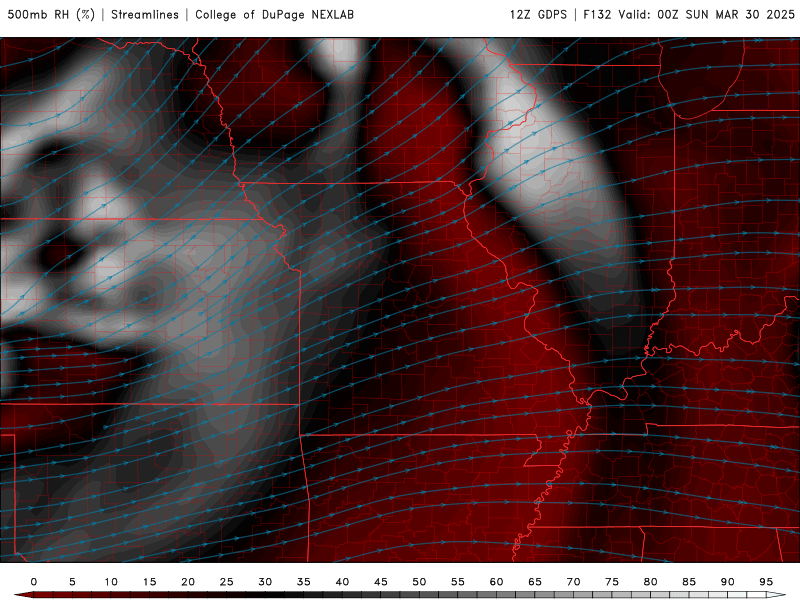Click the black color bar segment between 30 and 35

pos(284,595)
